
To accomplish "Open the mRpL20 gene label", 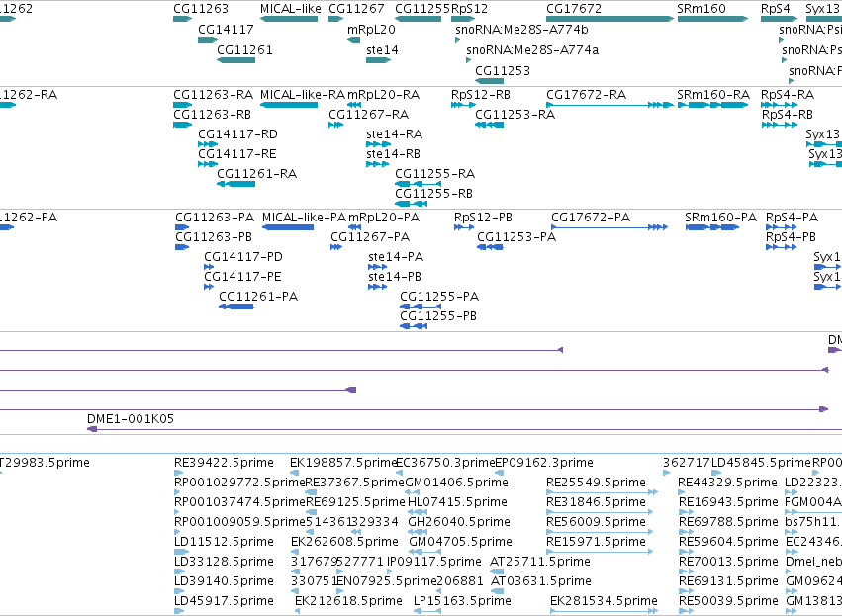I will click(x=371, y=29).
